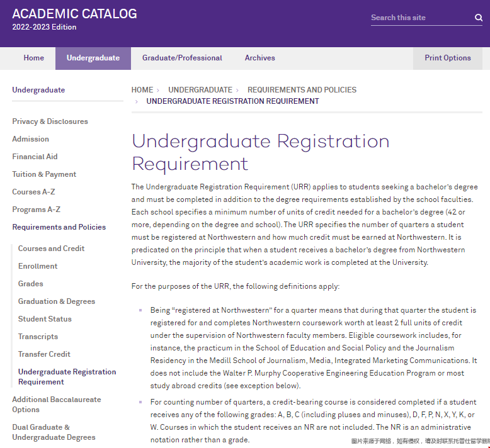The height and width of the screenshot is (448, 490).
Task: Open Tuition & Payment page
Action: pos(44,174)
